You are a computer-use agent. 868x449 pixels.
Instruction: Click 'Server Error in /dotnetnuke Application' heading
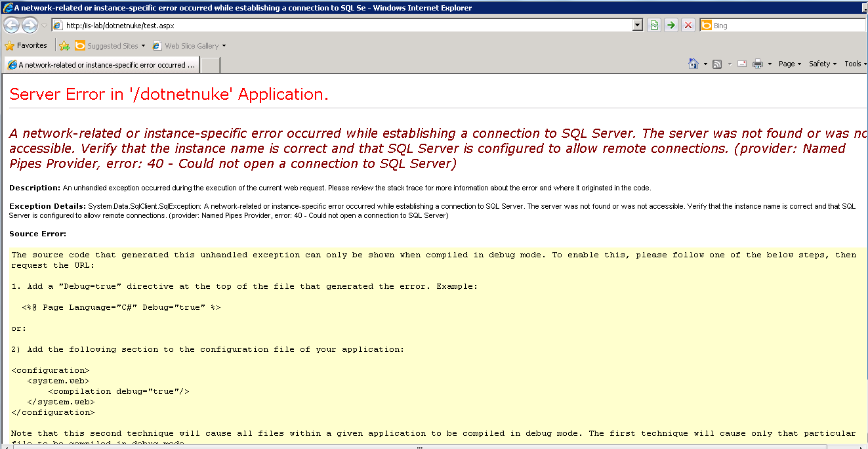click(x=169, y=95)
